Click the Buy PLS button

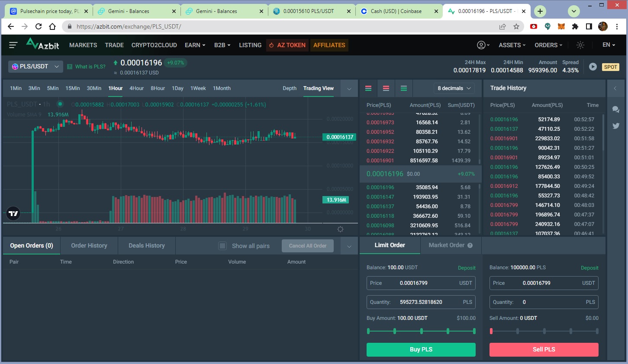(421, 350)
